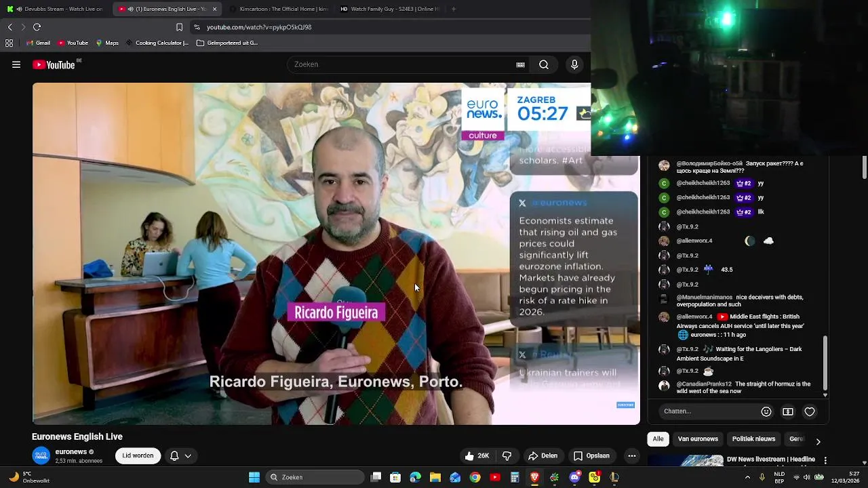
Task: Open Task View on the taskbar
Action: pos(376,477)
